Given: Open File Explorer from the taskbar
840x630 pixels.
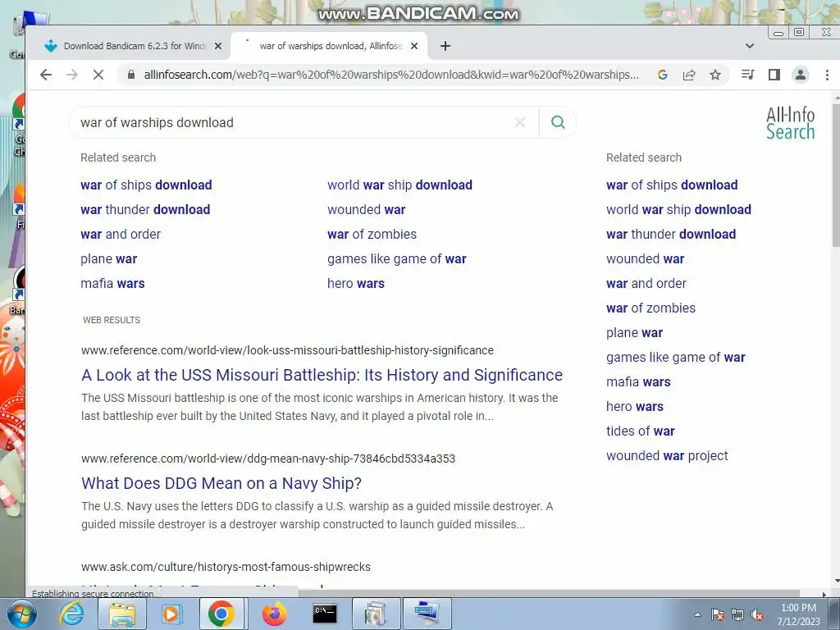Looking at the screenshot, I should 122,614.
